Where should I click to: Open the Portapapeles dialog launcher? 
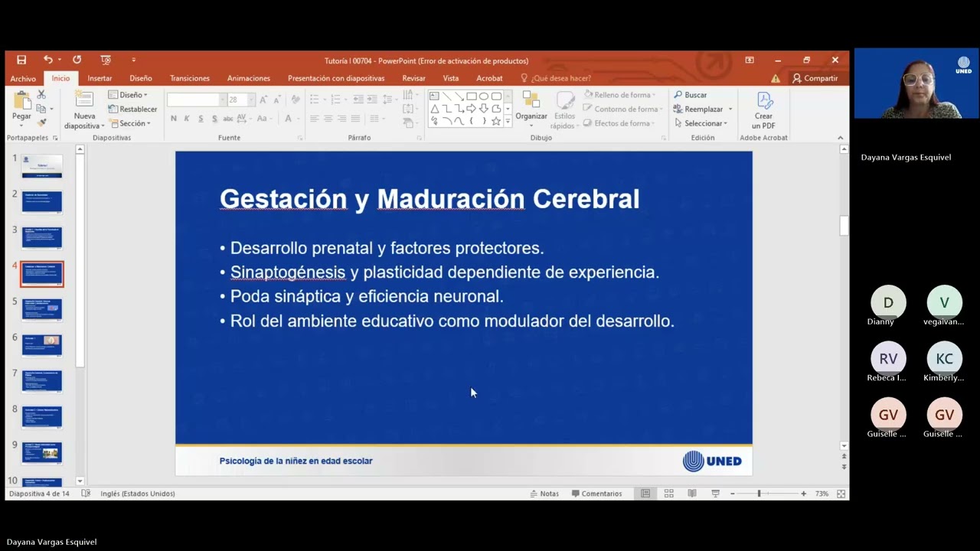click(55, 138)
